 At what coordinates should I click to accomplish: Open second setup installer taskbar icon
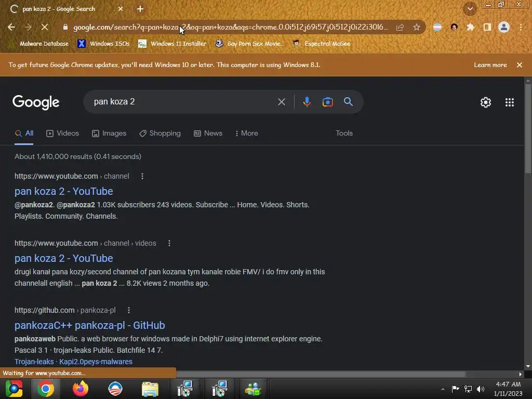coord(220,389)
